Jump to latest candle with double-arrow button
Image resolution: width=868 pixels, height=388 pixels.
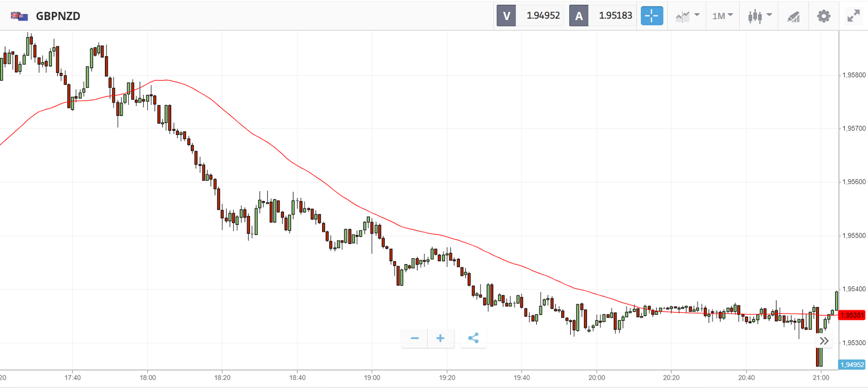click(824, 341)
